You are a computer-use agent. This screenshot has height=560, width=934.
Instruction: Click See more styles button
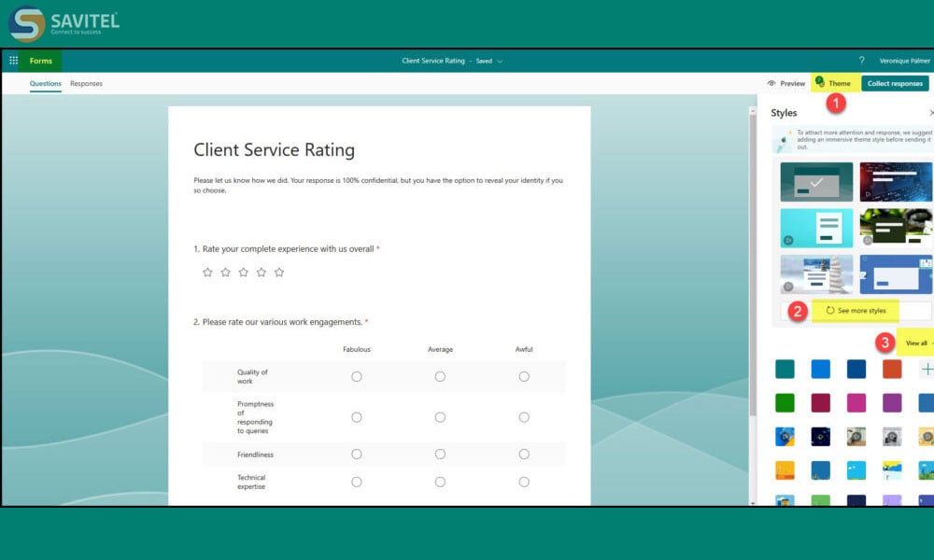pos(856,311)
